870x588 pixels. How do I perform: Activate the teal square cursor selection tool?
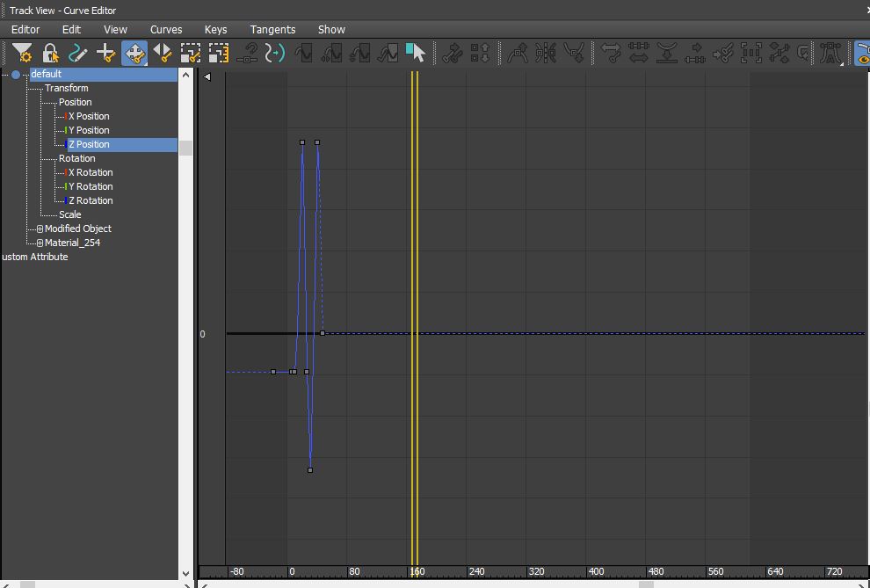coord(415,54)
